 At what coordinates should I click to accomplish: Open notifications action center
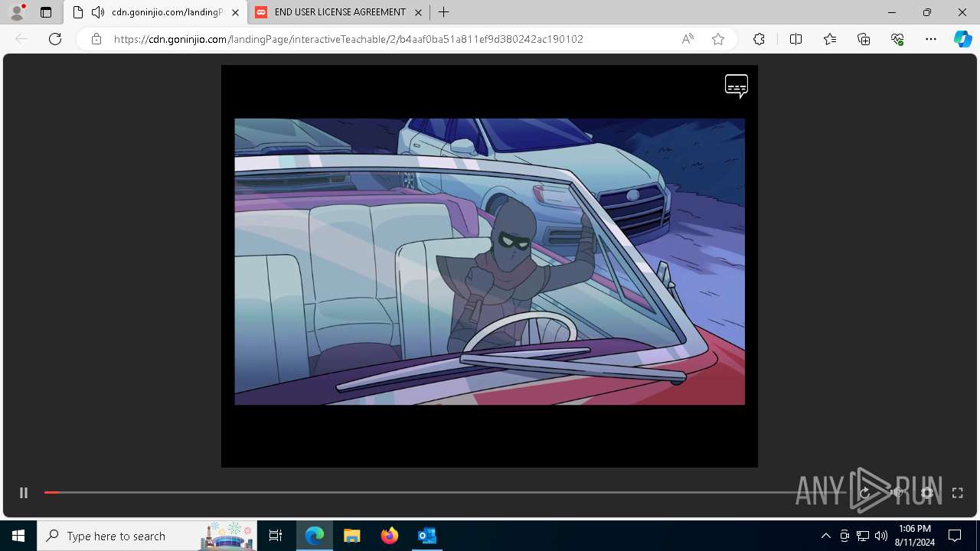[955, 536]
